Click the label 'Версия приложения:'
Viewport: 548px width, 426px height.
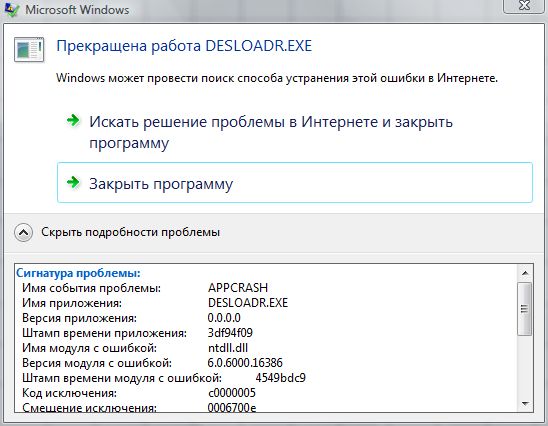click(79, 318)
